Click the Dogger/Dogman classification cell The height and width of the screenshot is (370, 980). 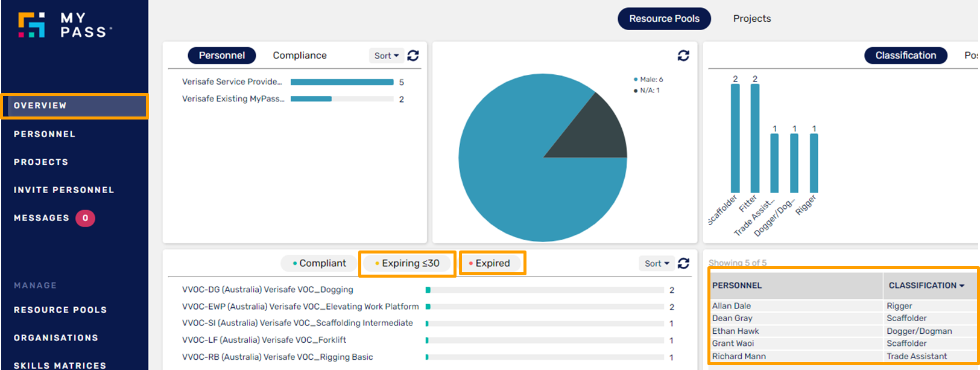(919, 331)
